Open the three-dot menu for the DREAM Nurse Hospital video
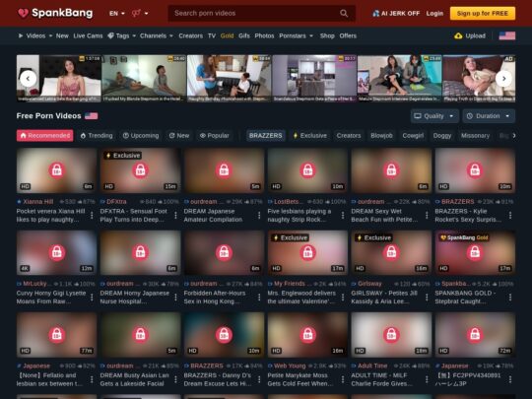 (x=175, y=298)
